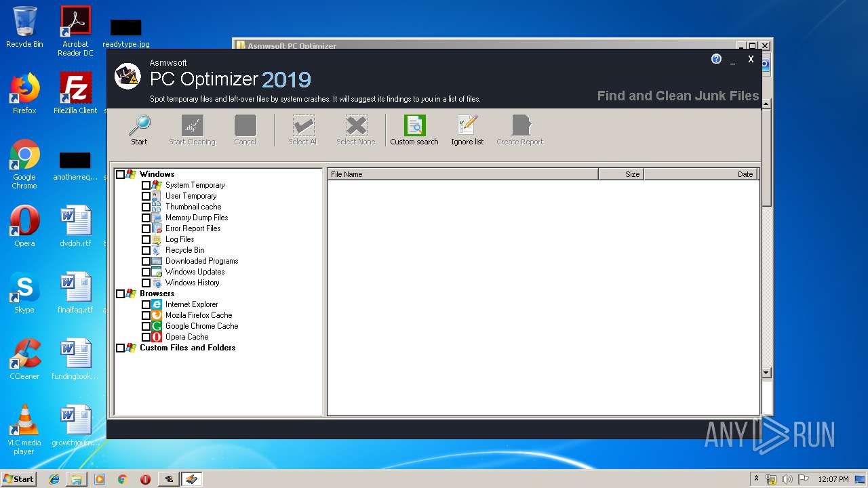The image size is (868, 488).
Task: Select Custom Files and Folders label
Action: coord(187,348)
